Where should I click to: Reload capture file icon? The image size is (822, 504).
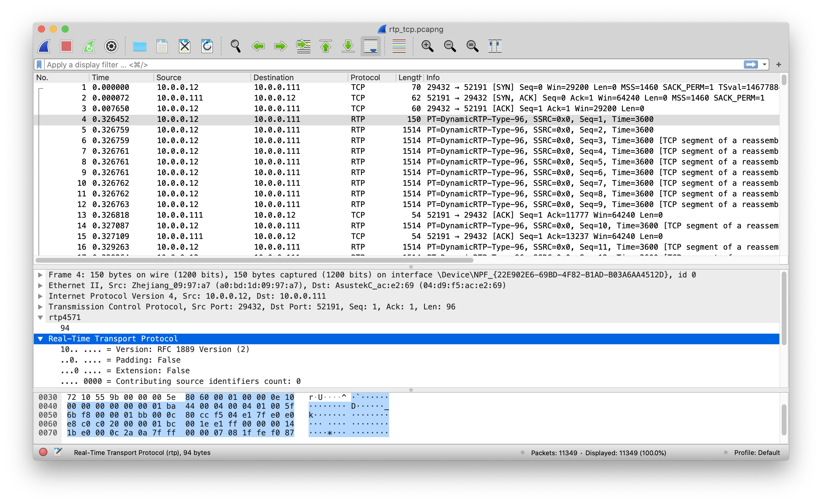pyautogui.click(x=207, y=46)
